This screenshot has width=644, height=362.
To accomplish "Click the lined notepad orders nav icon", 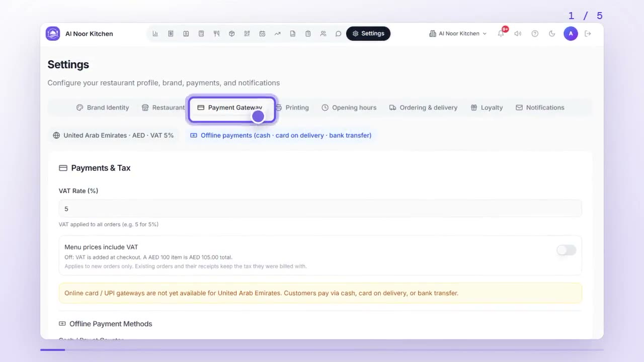I will (201, 34).
